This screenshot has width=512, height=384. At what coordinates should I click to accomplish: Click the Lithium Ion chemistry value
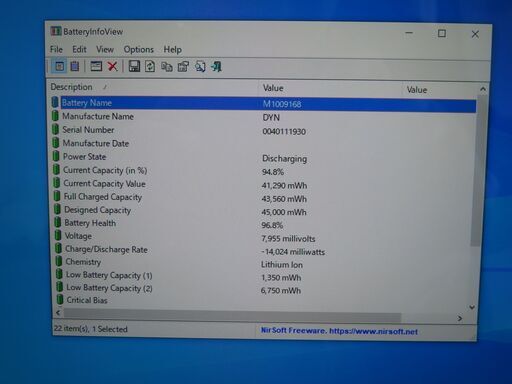282,265
